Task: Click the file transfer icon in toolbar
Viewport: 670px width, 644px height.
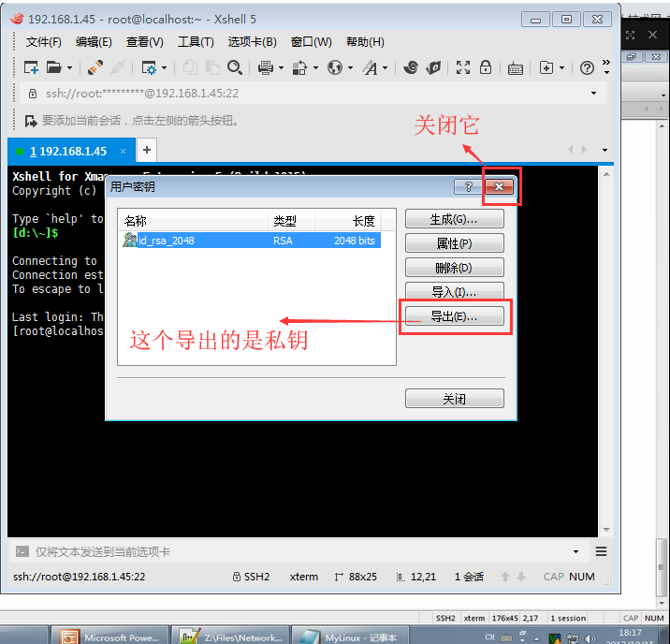Action: [x=299, y=67]
